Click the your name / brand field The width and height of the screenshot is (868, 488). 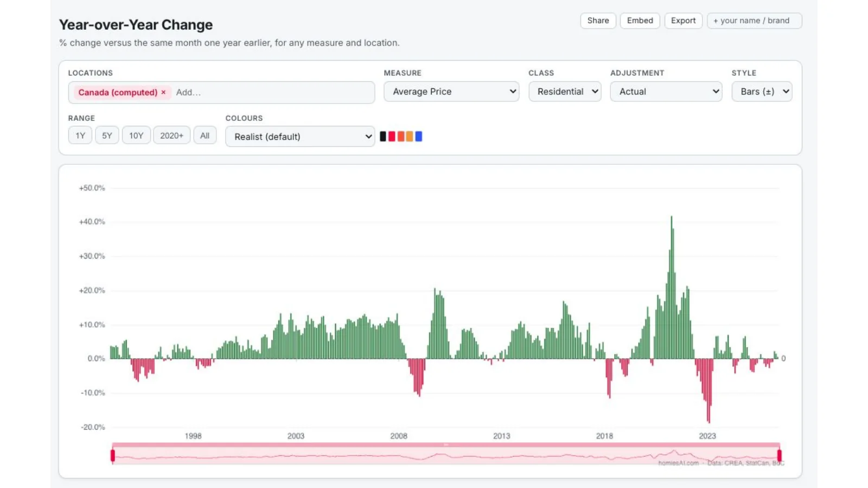coord(754,21)
